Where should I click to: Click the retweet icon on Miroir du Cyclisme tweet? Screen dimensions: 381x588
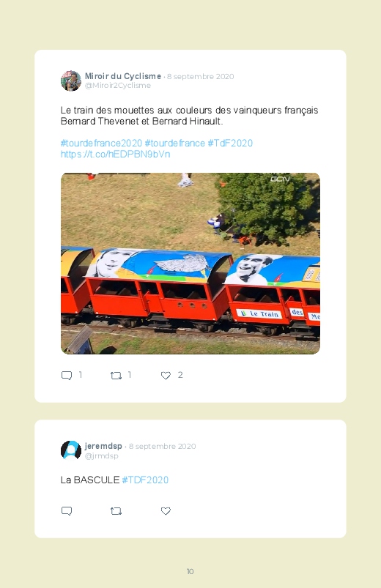pos(116,376)
